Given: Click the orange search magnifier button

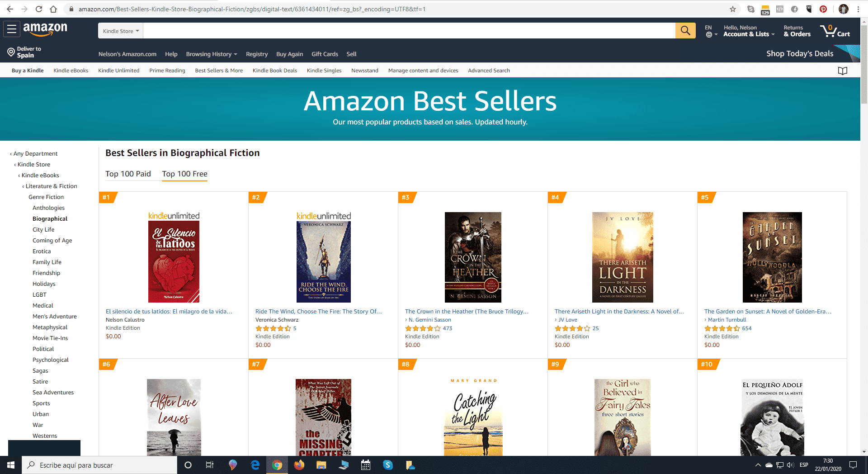Looking at the screenshot, I should click(685, 31).
